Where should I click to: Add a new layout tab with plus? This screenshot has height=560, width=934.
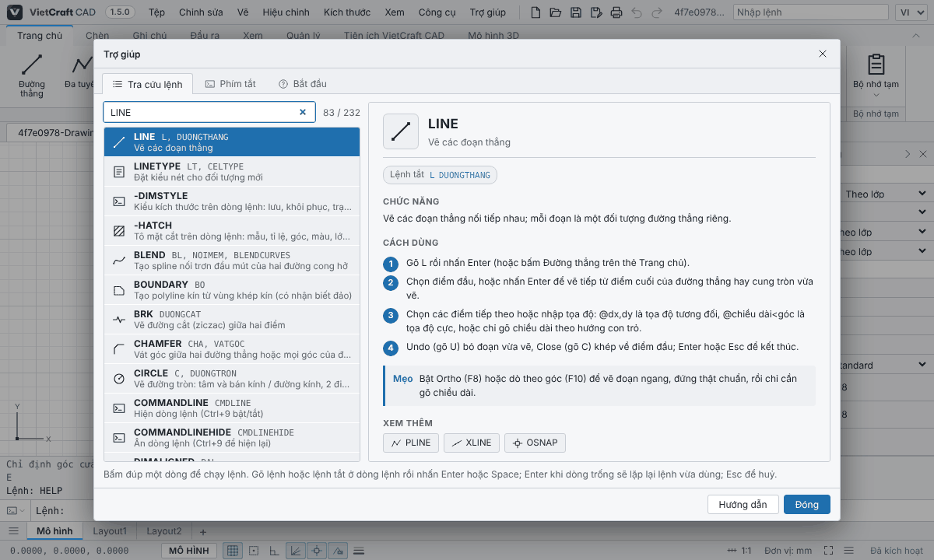point(203,531)
